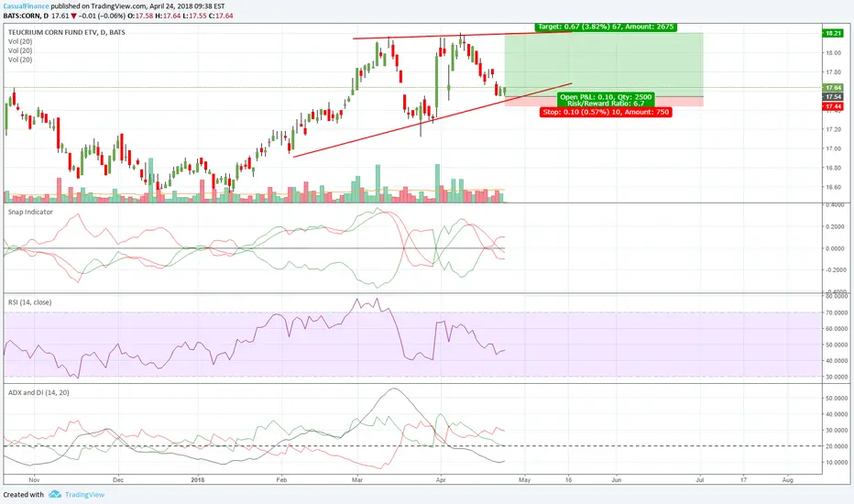Screen dimensions: 854x504
Task: Click the 10.0000 level on ADX axis
Action: (837, 462)
